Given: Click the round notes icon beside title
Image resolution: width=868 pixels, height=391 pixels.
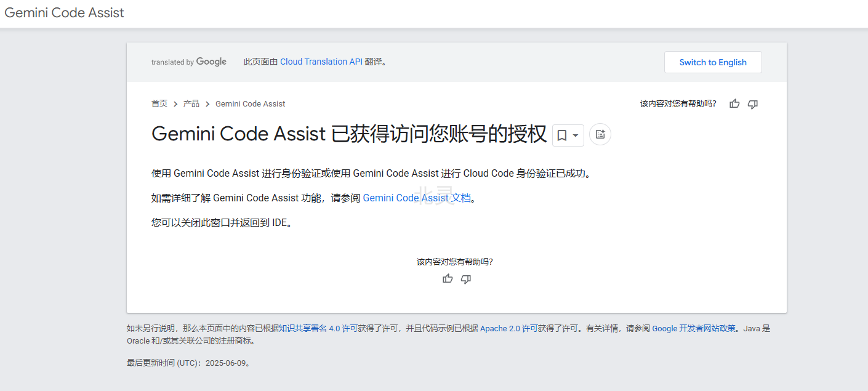Looking at the screenshot, I should [600, 135].
